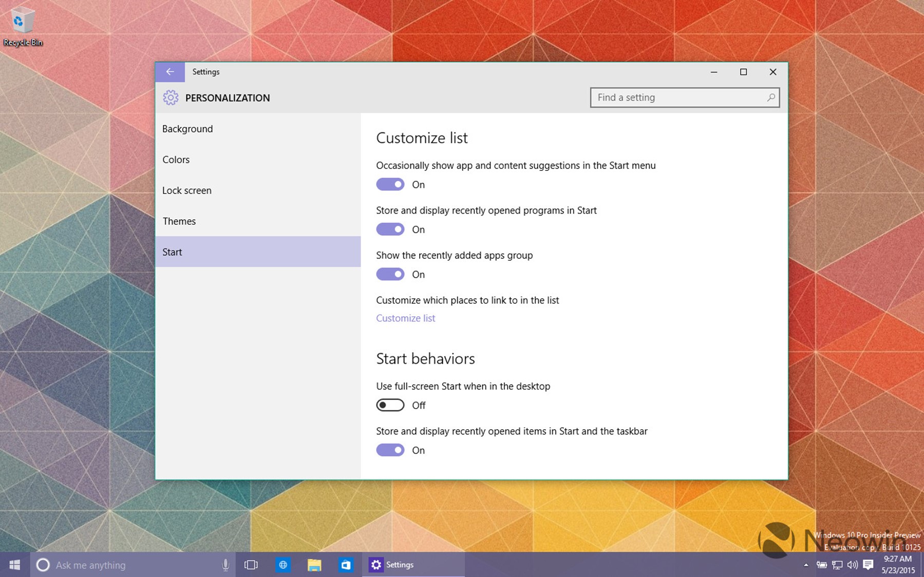
Task: Switch to the Lock screen section
Action: pos(187,190)
